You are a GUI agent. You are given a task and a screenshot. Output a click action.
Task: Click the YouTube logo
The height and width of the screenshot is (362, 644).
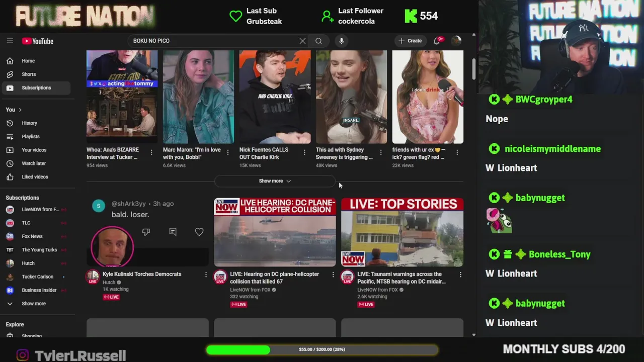point(38,41)
